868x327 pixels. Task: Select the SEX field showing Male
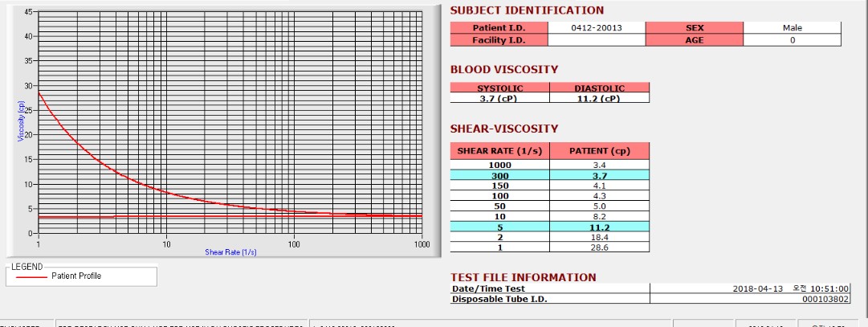click(x=793, y=27)
